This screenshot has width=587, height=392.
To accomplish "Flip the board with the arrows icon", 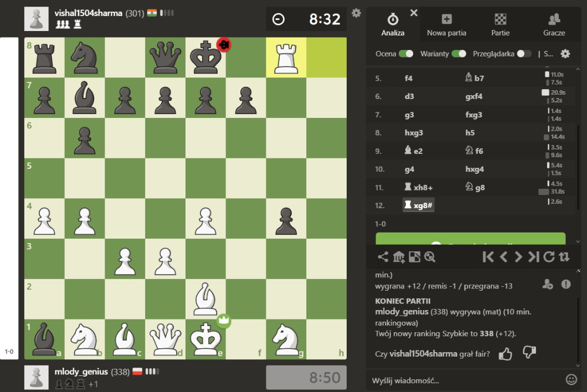I will (x=564, y=257).
